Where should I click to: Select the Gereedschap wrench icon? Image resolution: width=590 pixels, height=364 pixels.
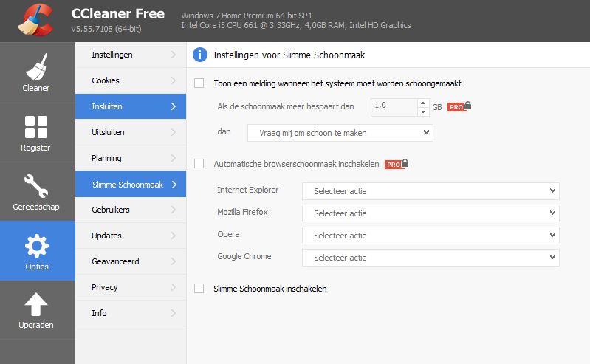point(36,191)
